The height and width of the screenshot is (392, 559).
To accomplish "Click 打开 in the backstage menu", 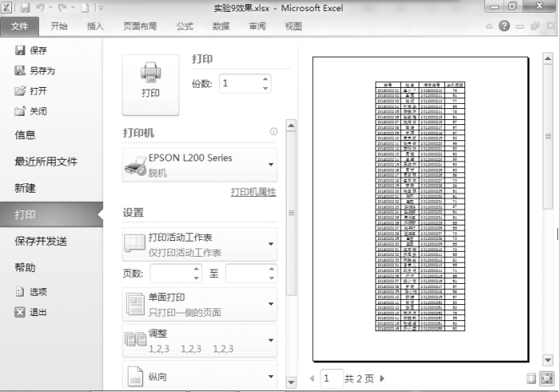I will [x=31, y=91].
